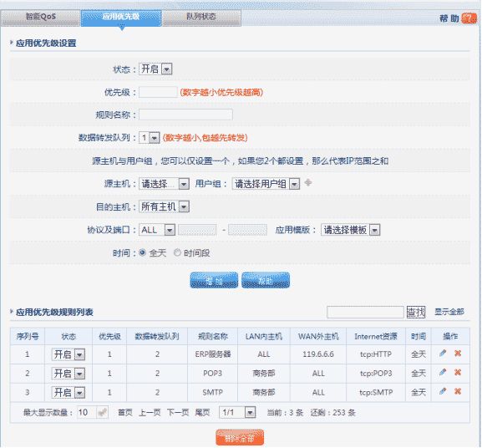Open the 协议及端口 ALL dropdown
Image resolution: width=482 pixels, height=448 pixels.
pos(157,230)
